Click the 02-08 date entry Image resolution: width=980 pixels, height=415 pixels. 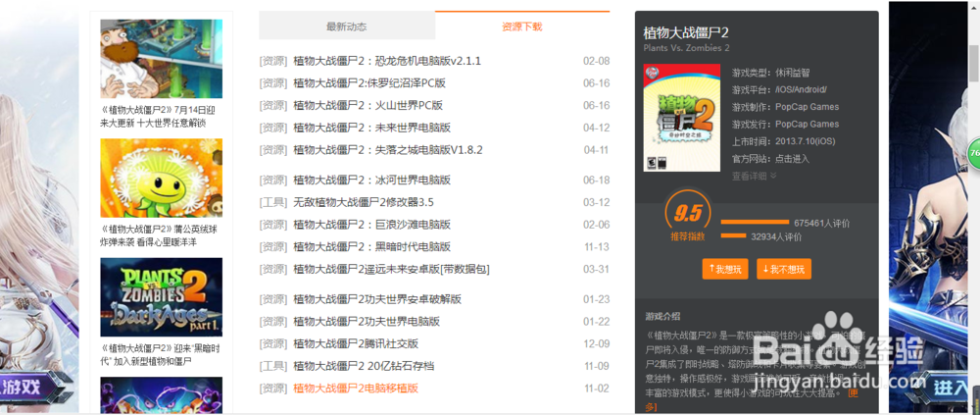pyautogui.click(x=596, y=61)
